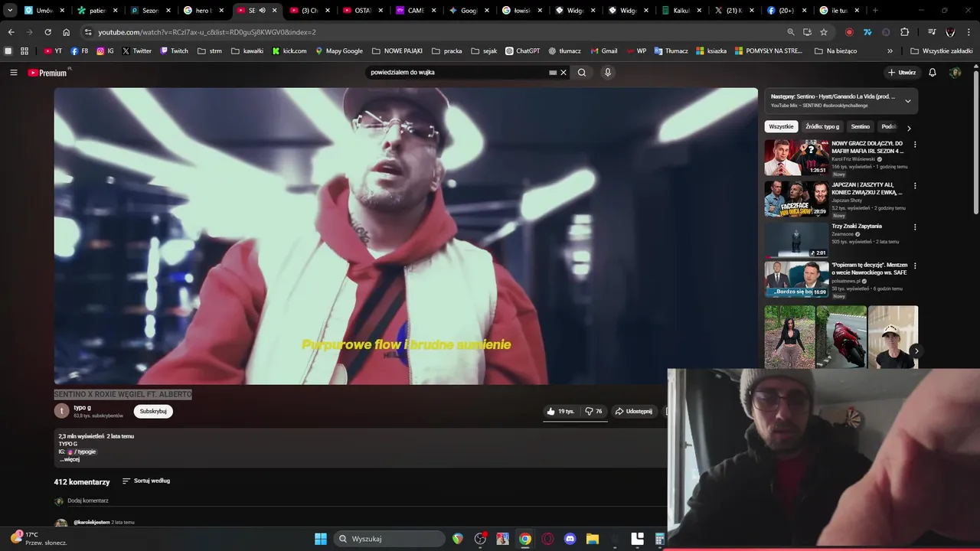Open Trzy Znaki Zapytania thumbnail

(x=796, y=240)
